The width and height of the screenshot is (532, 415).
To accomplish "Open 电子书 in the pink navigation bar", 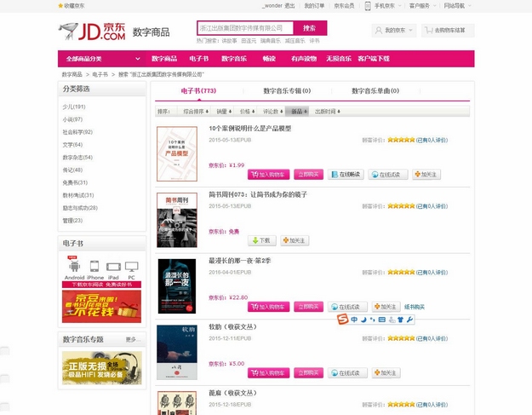I will point(199,59).
